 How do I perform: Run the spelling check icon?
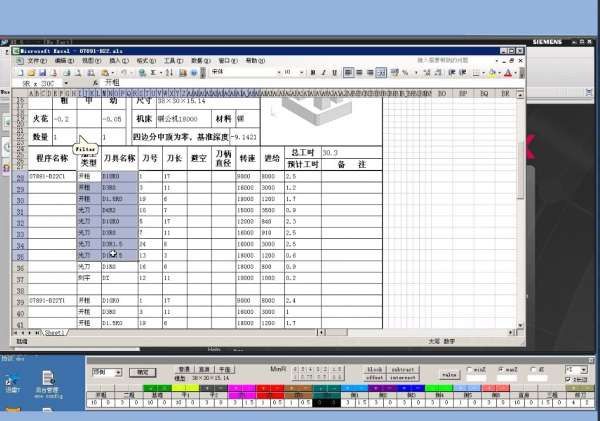click(x=91, y=73)
